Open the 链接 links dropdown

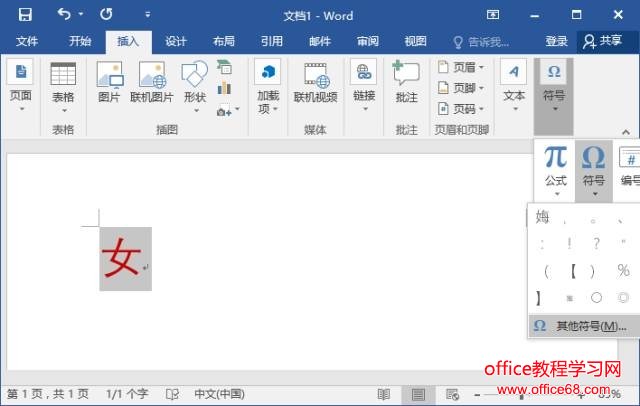pyautogui.click(x=364, y=87)
